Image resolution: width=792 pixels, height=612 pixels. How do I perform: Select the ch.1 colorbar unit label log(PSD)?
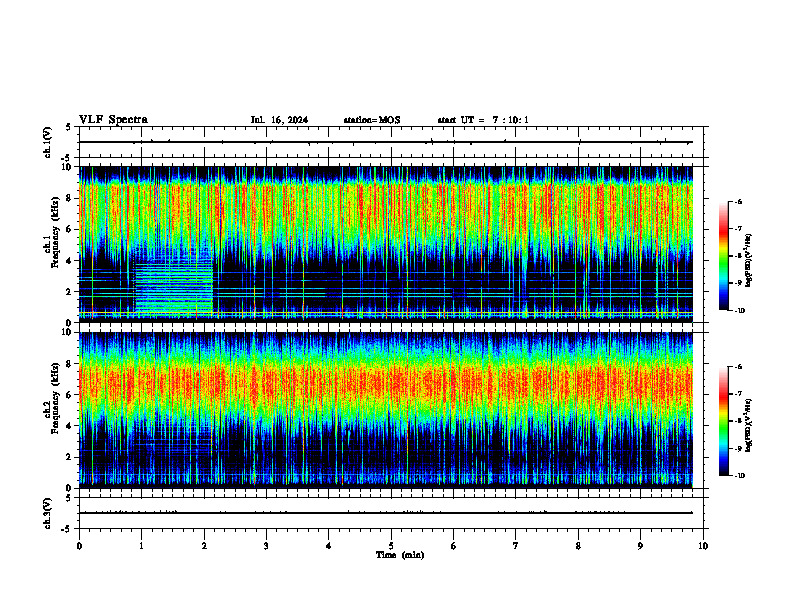click(749, 261)
